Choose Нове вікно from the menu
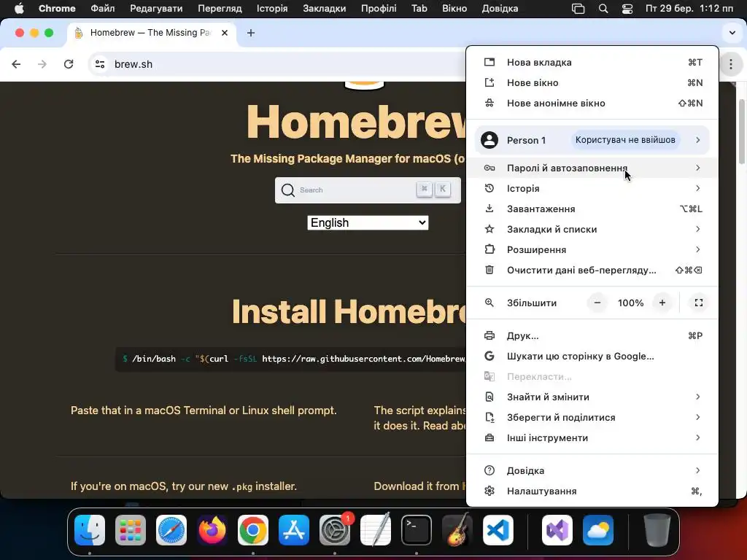The image size is (747, 560). coord(592,83)
